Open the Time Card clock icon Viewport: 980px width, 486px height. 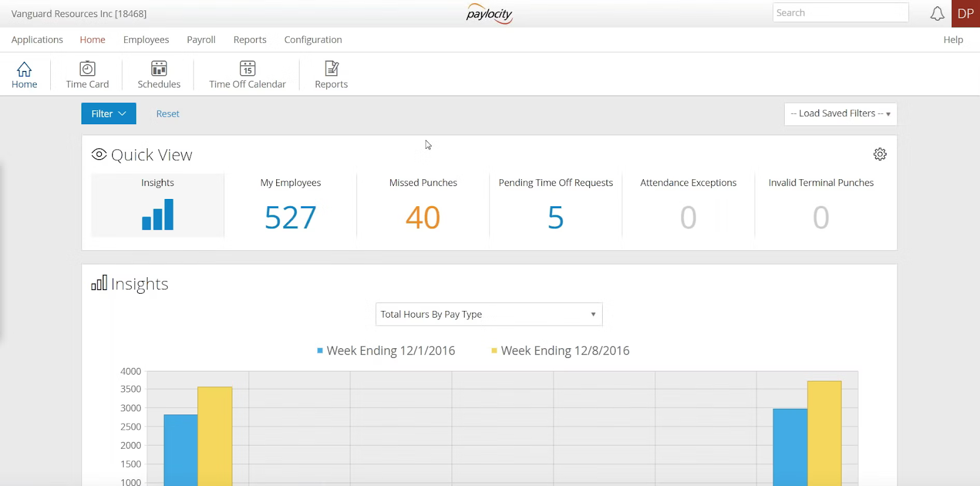tap(88, 68)
